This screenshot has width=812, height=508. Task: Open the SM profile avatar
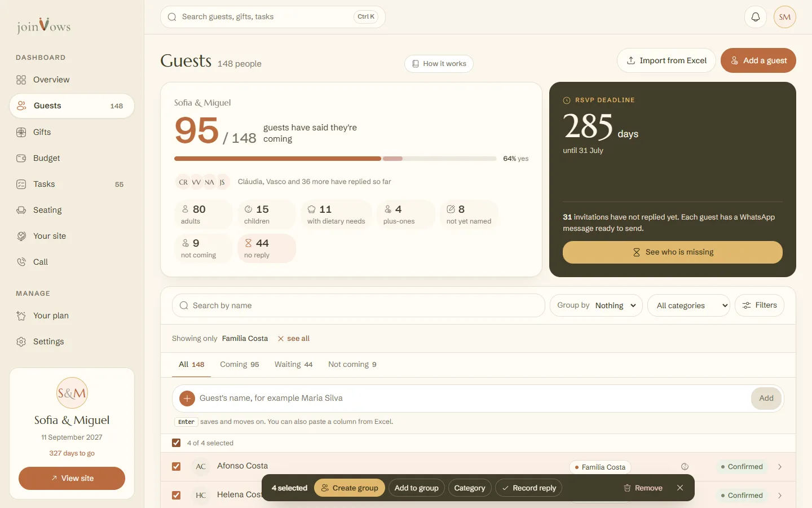tap(785, 17)
